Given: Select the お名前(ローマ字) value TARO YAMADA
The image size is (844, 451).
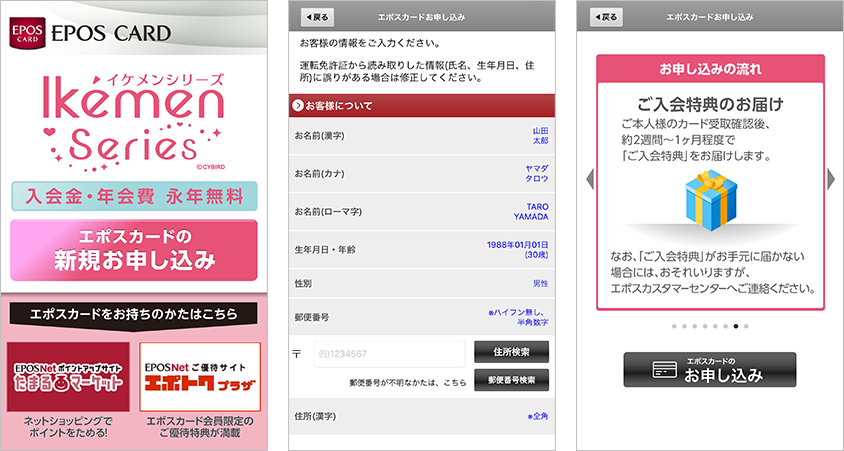Looking at the screenshot, I should point(531,212).
